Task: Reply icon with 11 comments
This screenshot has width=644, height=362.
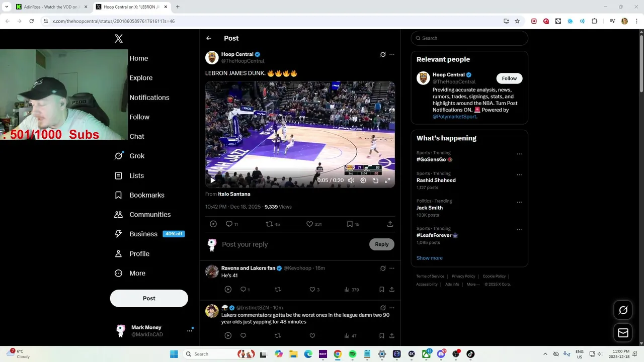Action: coord(232,224)
